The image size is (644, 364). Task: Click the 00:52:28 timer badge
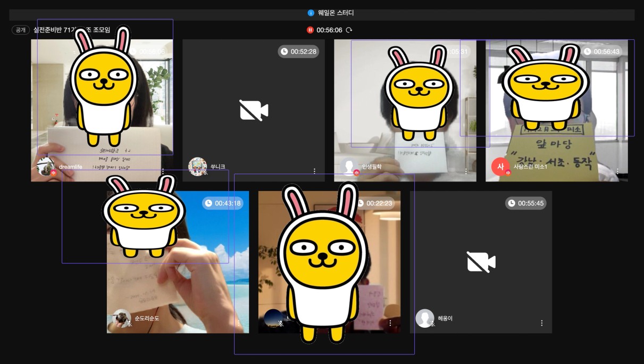point(298,52)
